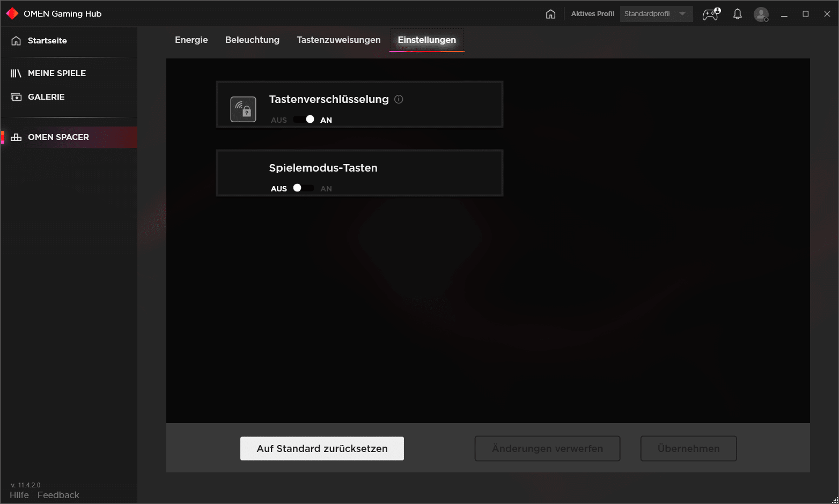Toggle the Tastenverschlüsselung switch off
Image resolution: width=839 pixels, height=504 pixels.
pos(304,120)
